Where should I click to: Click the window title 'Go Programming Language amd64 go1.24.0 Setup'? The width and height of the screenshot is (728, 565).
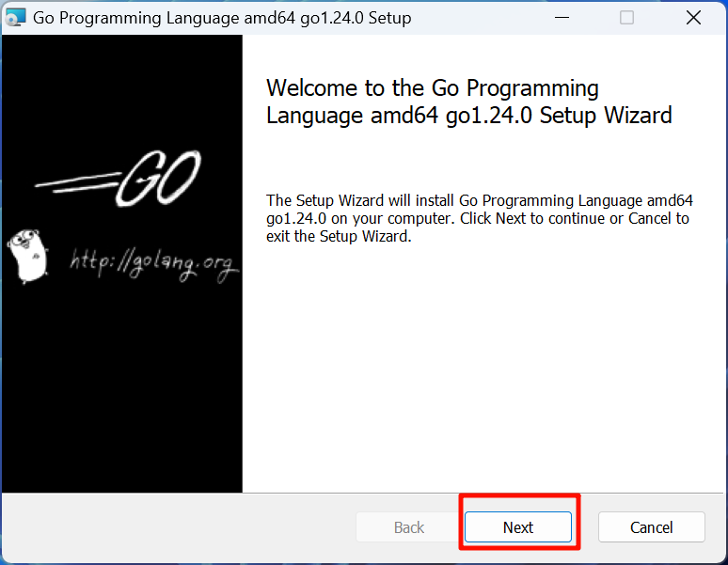222,18
